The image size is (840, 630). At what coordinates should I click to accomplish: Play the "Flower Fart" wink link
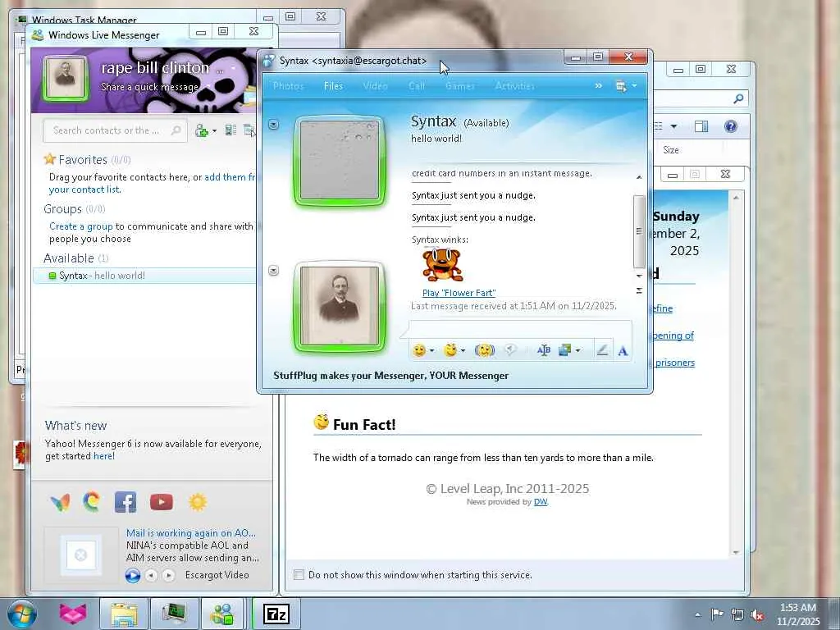point(459,293)
